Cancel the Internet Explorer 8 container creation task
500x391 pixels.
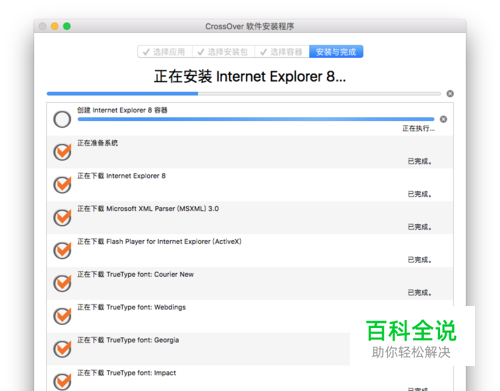pos(443,119)
